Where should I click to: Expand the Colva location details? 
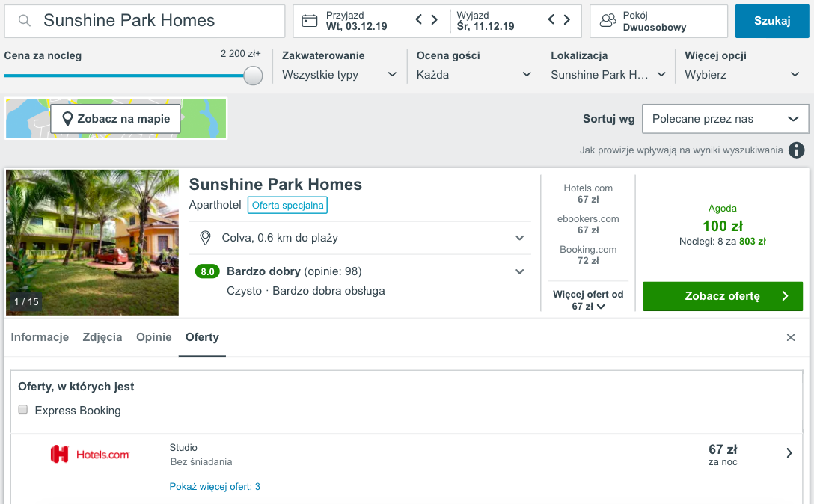click(519, 238)
